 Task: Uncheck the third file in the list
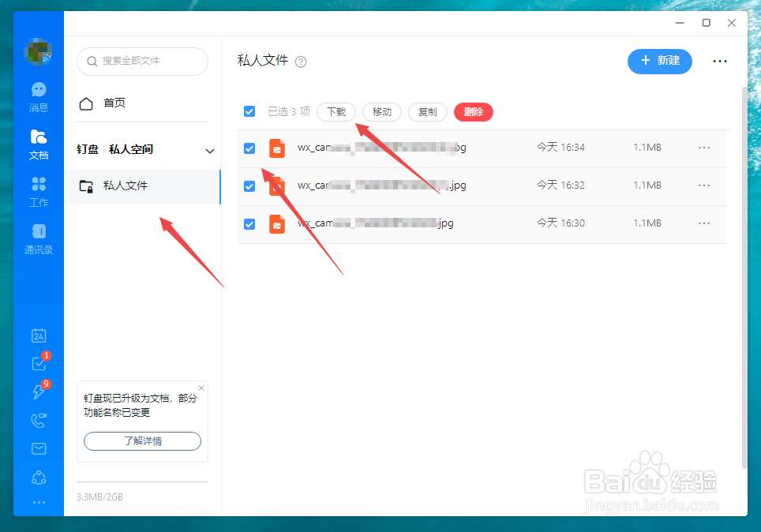(x=249, y=224)
